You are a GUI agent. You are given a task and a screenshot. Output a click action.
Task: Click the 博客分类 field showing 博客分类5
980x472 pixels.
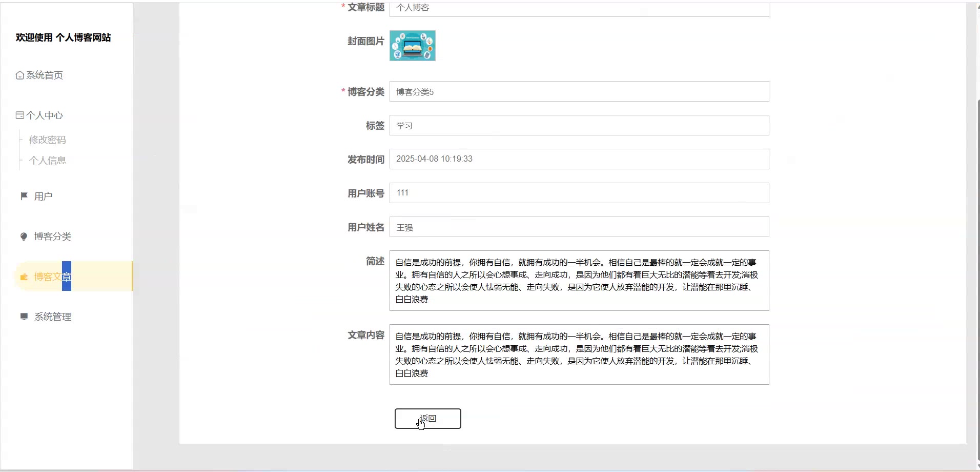pyautogui.click(x=579, y=92)
